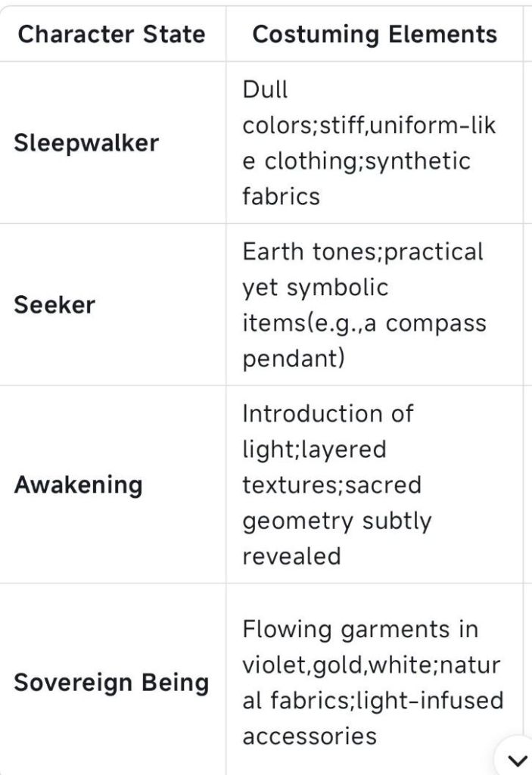Screen dimensions: 532x775
Task: Select the Character State column header
Action: (111, 34)
